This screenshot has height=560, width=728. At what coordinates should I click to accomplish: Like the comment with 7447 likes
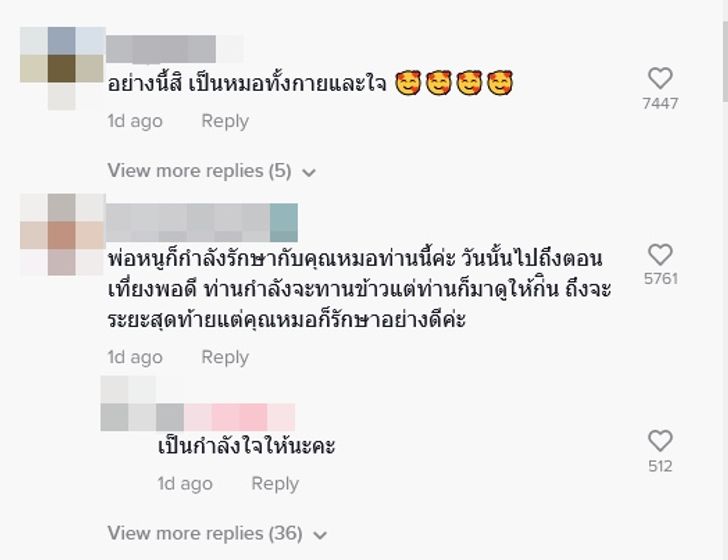coord(660,78)
